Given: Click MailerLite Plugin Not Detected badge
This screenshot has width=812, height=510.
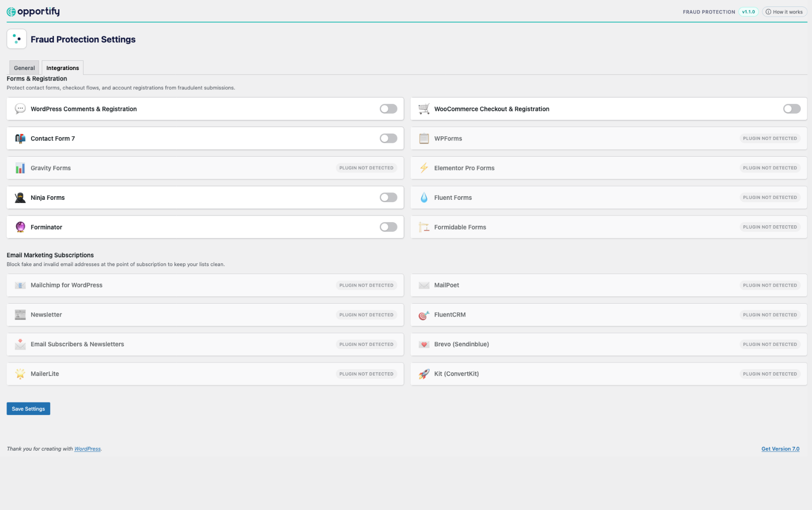Looking at the screenshot, I should click(366, 374).
